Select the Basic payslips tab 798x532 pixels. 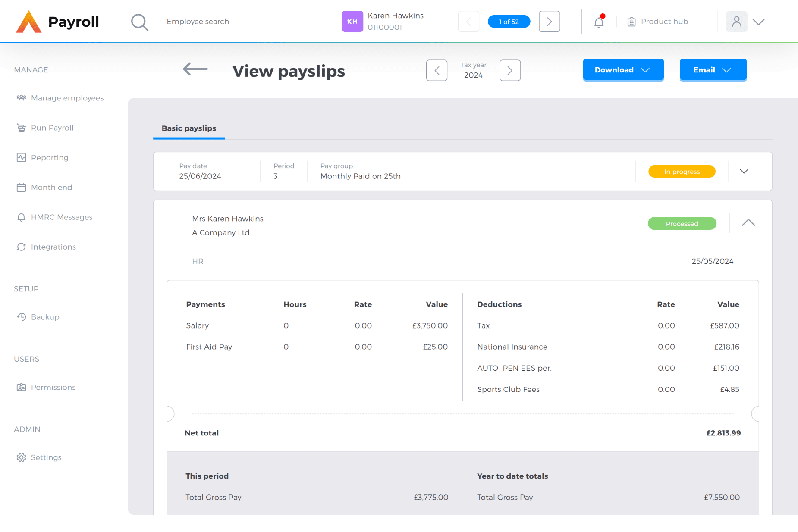tap(189, 128)
